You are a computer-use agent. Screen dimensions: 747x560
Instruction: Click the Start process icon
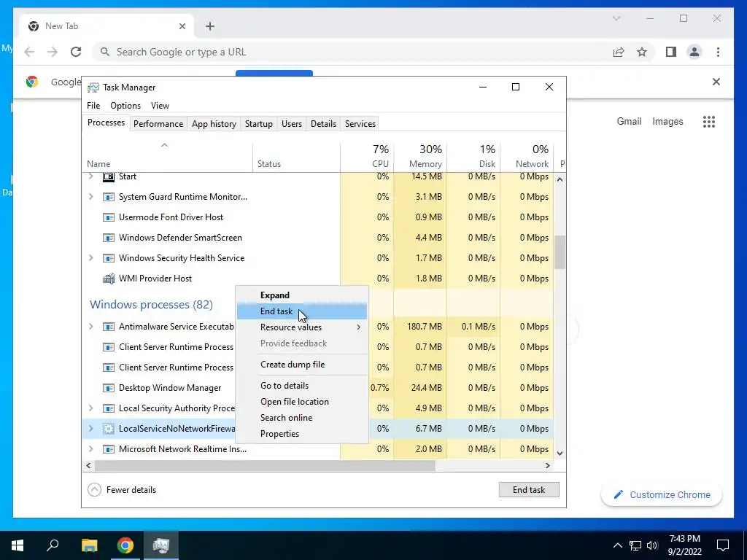(109, 176)
